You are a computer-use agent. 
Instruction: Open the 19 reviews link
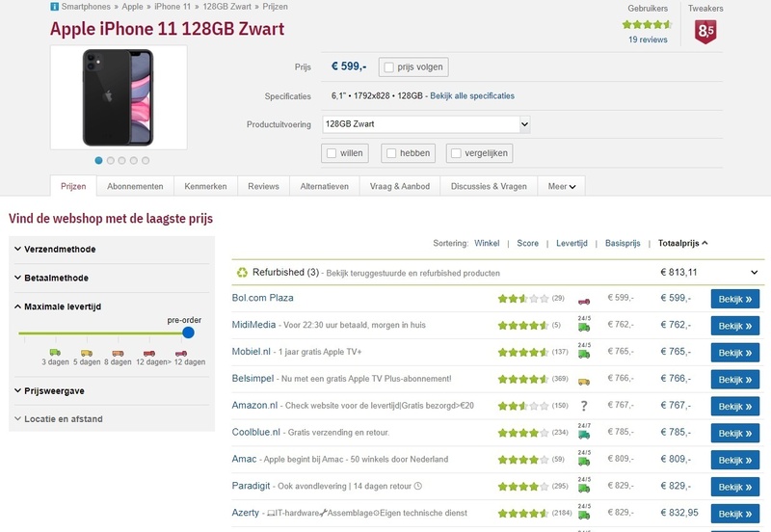pos(648,40)
